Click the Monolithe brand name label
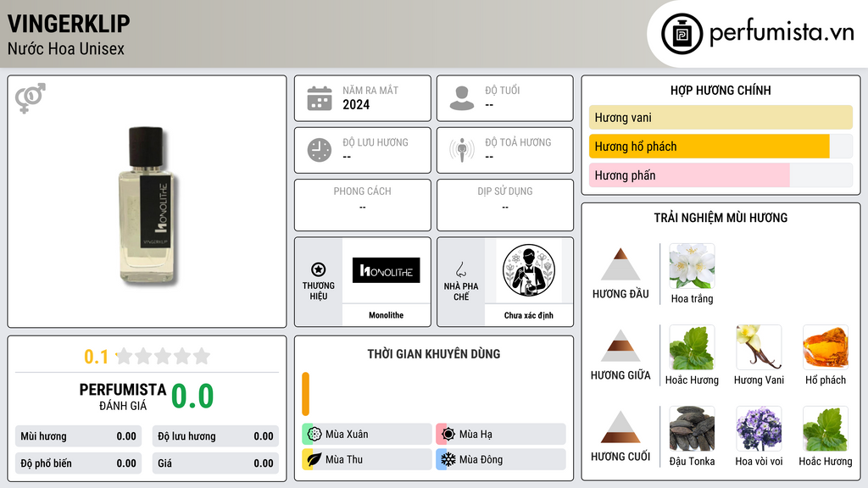The image size is (868, 488). (x=387, y=315)
